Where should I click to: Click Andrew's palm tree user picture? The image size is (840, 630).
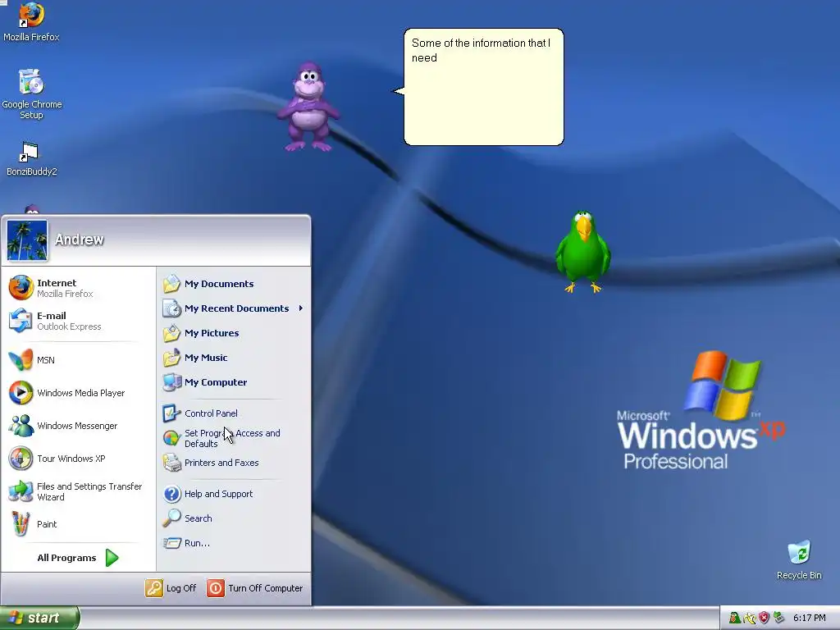pyautogui.click(x=27, y=240)
